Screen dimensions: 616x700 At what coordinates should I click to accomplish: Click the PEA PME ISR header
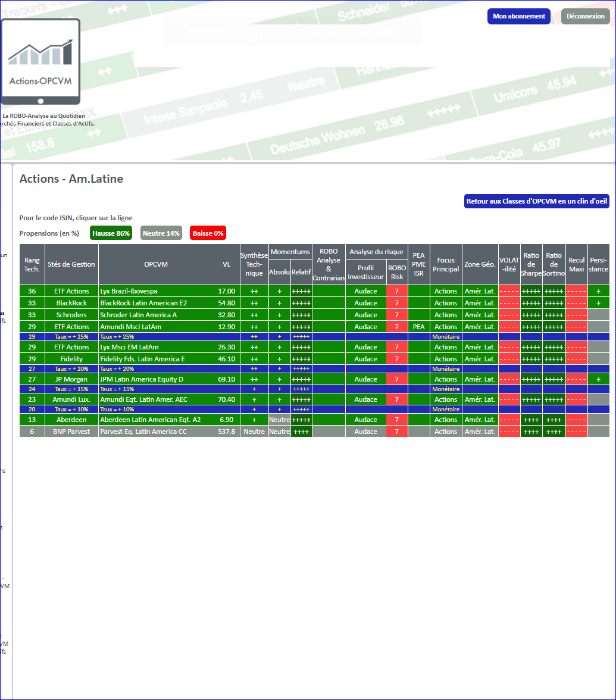(x=419, y=264)
